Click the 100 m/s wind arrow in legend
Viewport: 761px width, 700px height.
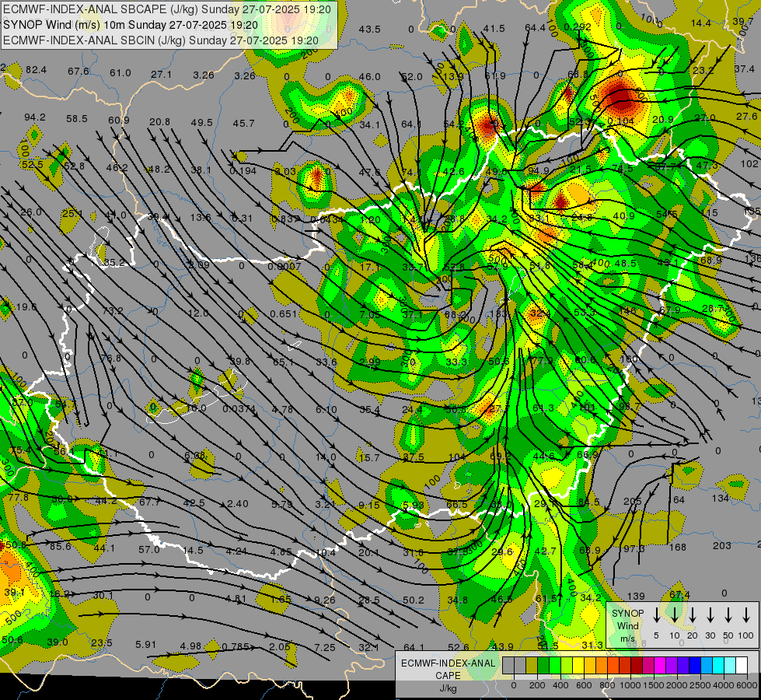click(x=746, y=615)
